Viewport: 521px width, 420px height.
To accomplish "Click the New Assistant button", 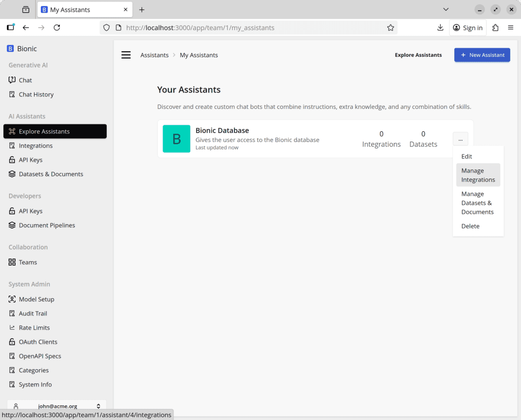I will point(482,55).
